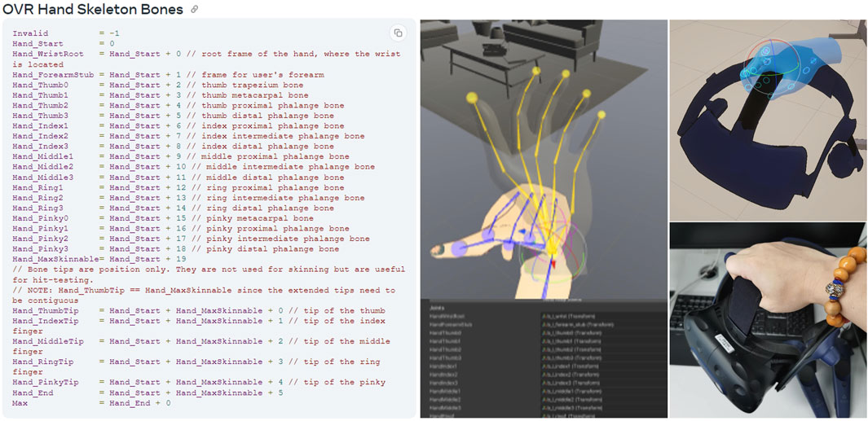The width and height of the screenshot is (868, 421).
Task: Click the 'Hand_Ring1' identifier in the code
Action: point(37,187)
